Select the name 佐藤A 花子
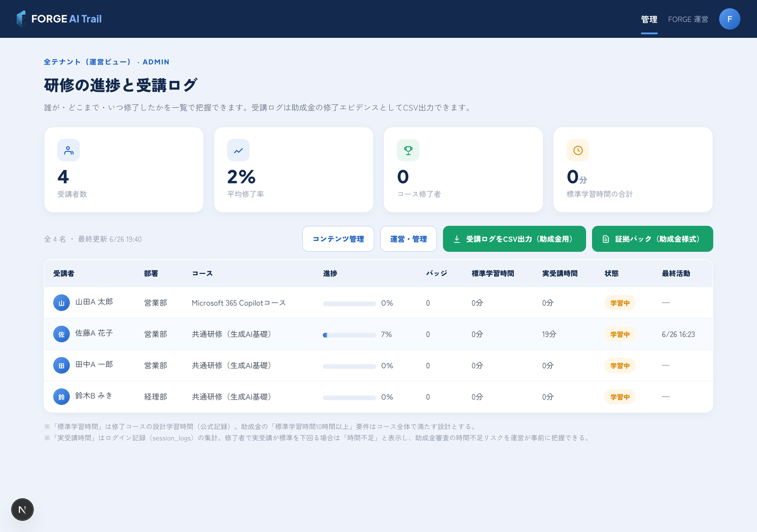 94,333
